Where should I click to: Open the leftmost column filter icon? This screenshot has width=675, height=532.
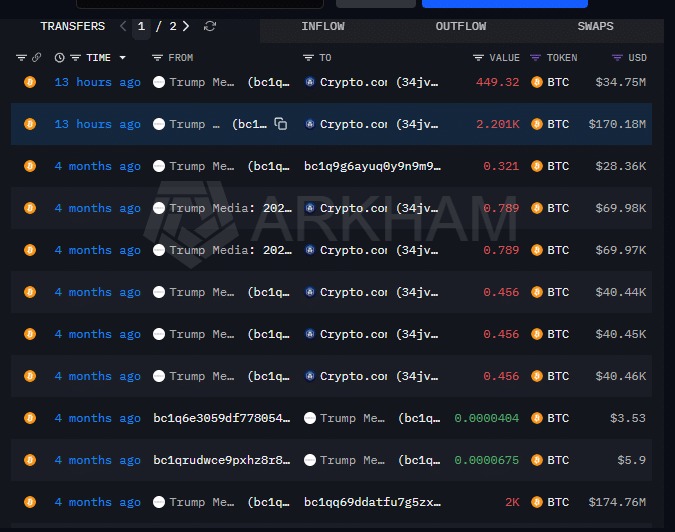point(21,58)
